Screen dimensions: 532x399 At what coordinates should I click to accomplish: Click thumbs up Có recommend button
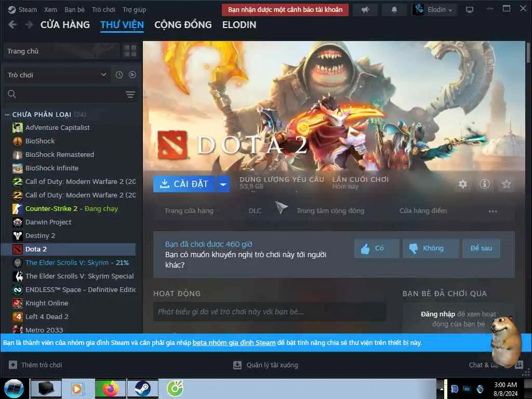tap(377, 248)
